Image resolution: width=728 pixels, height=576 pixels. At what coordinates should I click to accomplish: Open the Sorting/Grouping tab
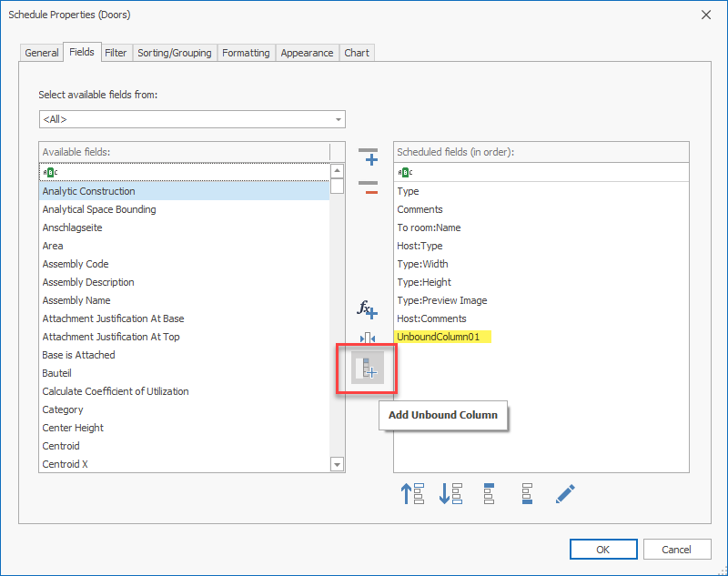click(175, 53)
